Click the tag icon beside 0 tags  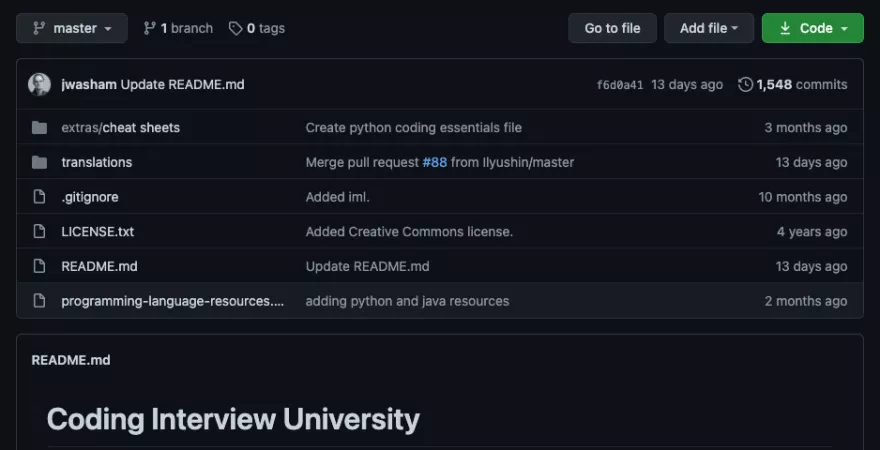pyautogui.click(x=236, y=28)
